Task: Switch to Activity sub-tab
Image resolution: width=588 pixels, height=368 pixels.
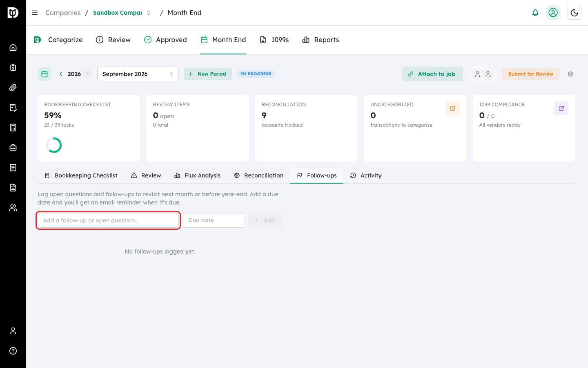Action: (366, 175)
